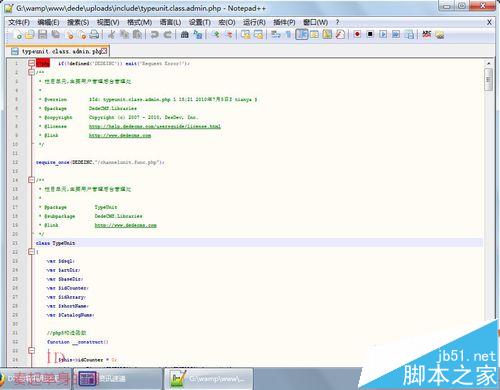Select the typeunit.class.admin.php tab
The width and height of the screenshot is (500, 390).
58,51
